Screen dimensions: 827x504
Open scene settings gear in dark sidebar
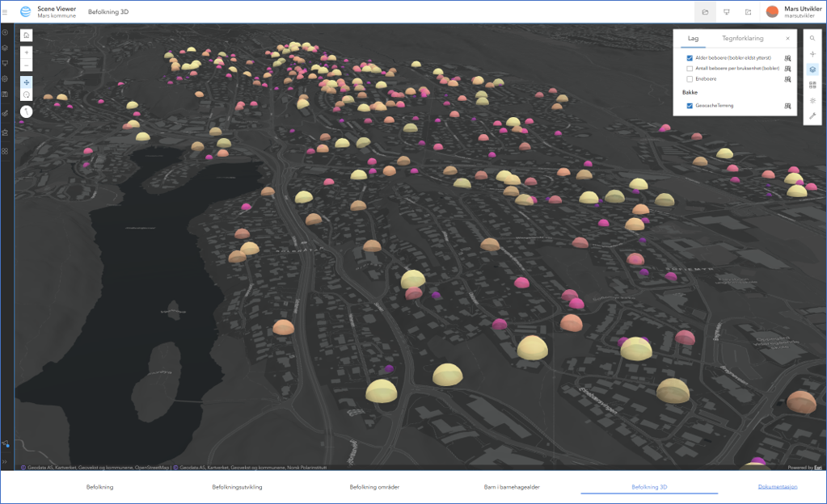6,78
